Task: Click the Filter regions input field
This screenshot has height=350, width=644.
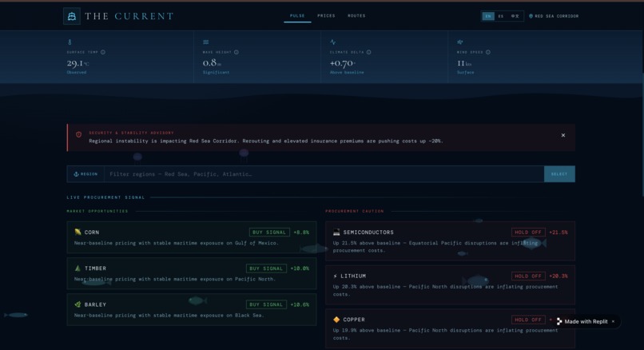Action: (324, 174)
